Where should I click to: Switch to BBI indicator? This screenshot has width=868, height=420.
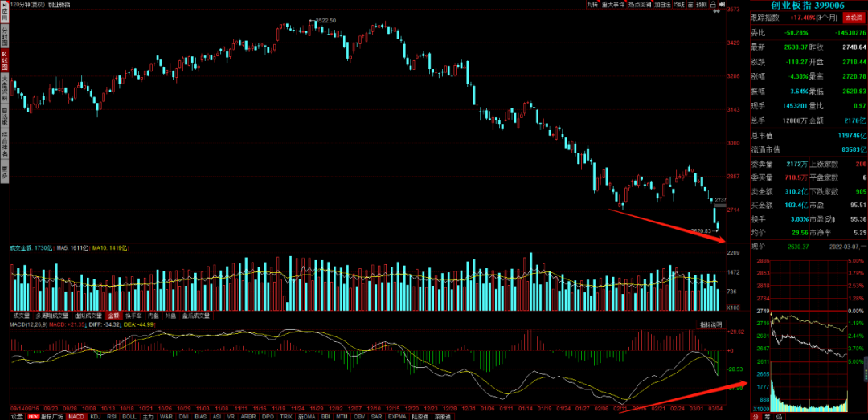325,416
